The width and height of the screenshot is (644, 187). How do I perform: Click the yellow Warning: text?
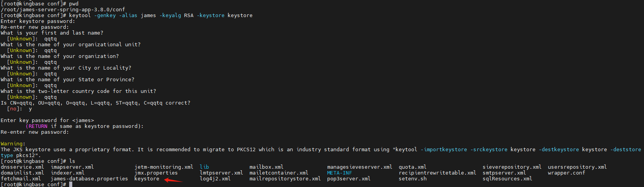pyautogui.click(x=12, y=144)
